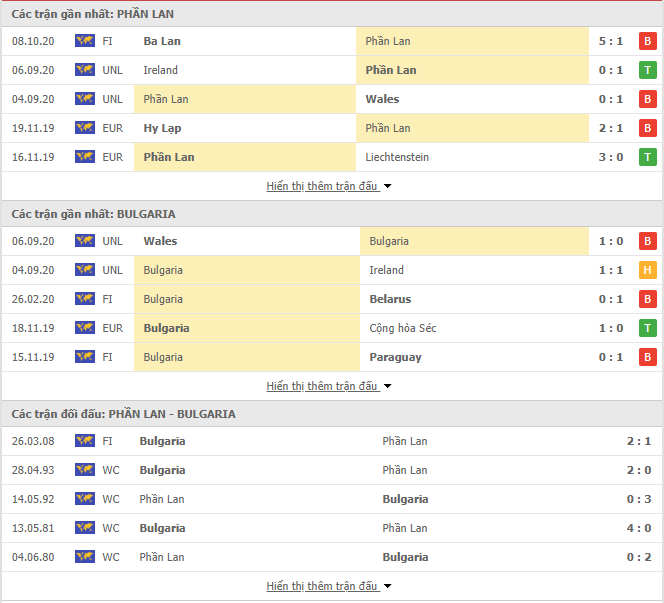
Task: Click the green T badge for Phần Lan vs Liechtenstein
Action: (647, 157)
